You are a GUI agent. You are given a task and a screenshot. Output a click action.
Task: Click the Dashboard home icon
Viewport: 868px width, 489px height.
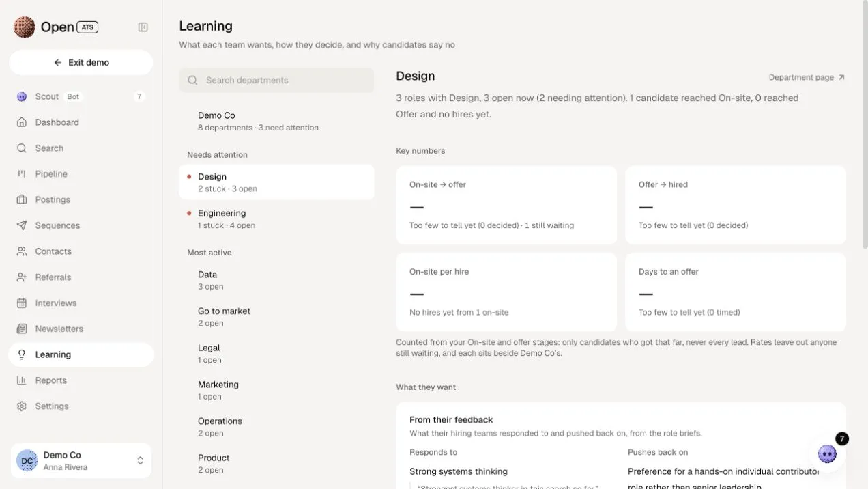point(22,122)
